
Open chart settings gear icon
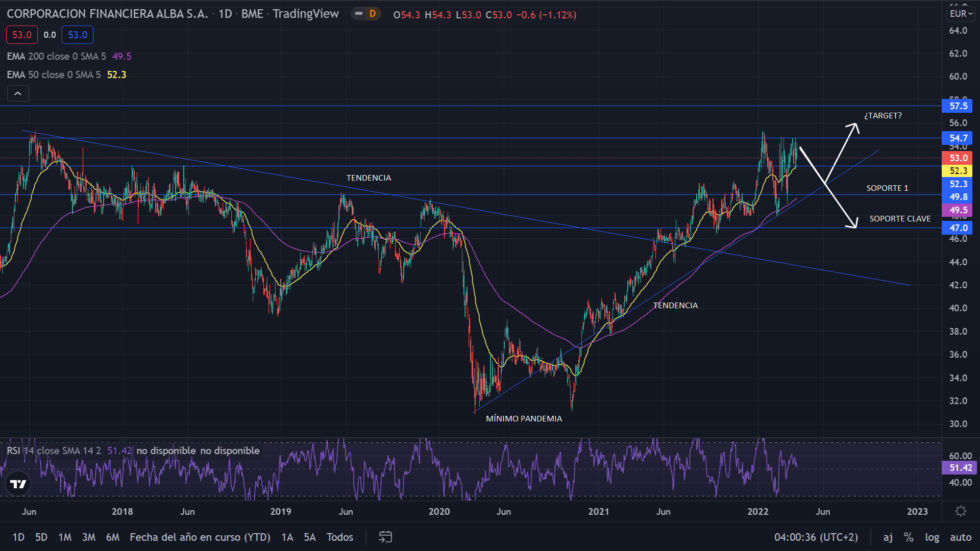click(x=961, y=511)
